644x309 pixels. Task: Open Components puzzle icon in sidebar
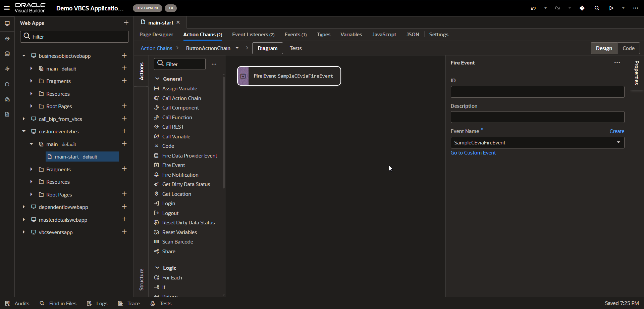pyautogui.click(x=7, y=84)
